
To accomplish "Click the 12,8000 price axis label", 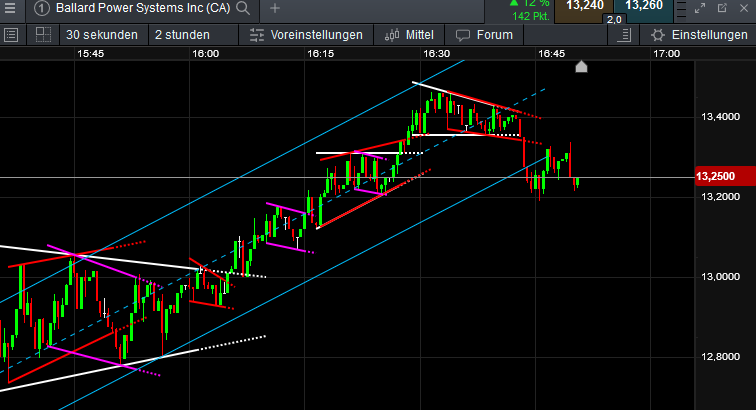I will [720, 356].
